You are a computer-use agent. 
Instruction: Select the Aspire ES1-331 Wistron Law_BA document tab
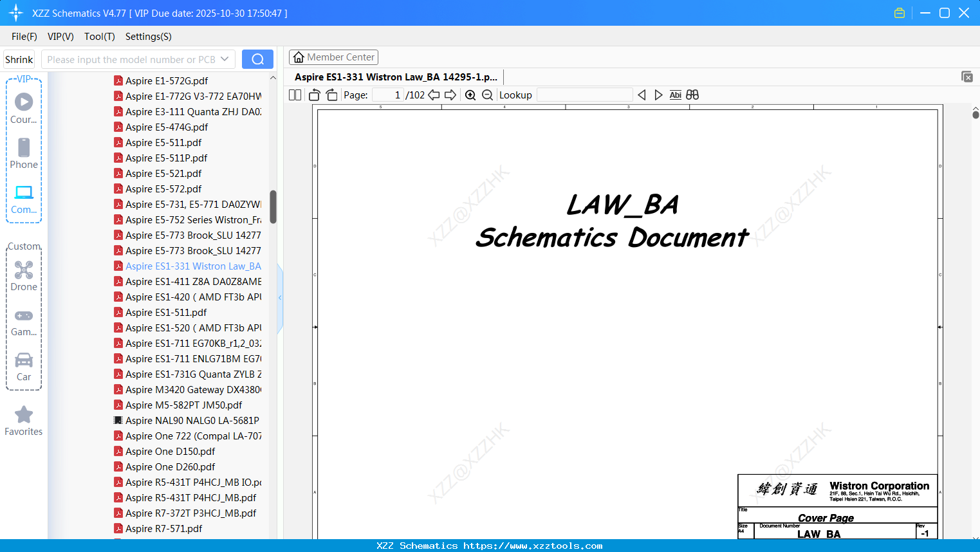click(396, 77)
